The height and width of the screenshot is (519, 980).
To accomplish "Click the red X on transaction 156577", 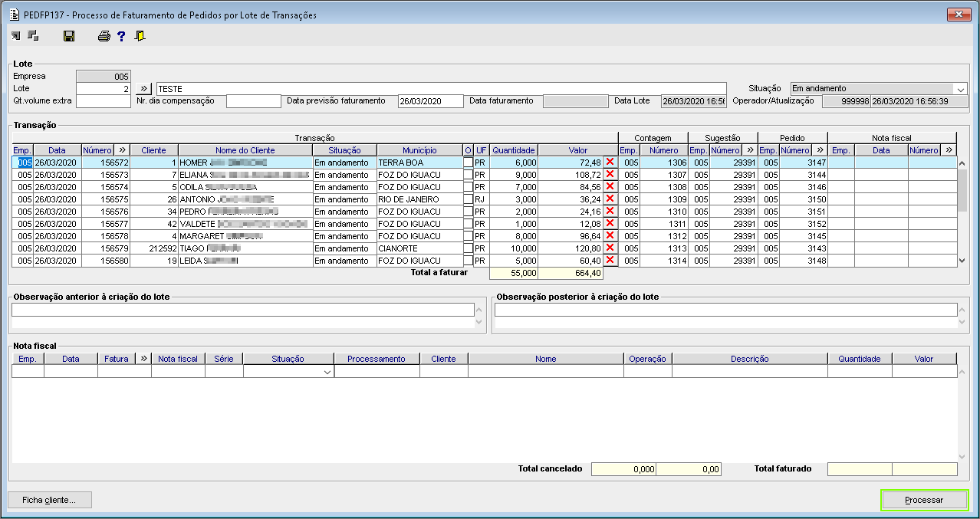I will [x=610, y=224].
